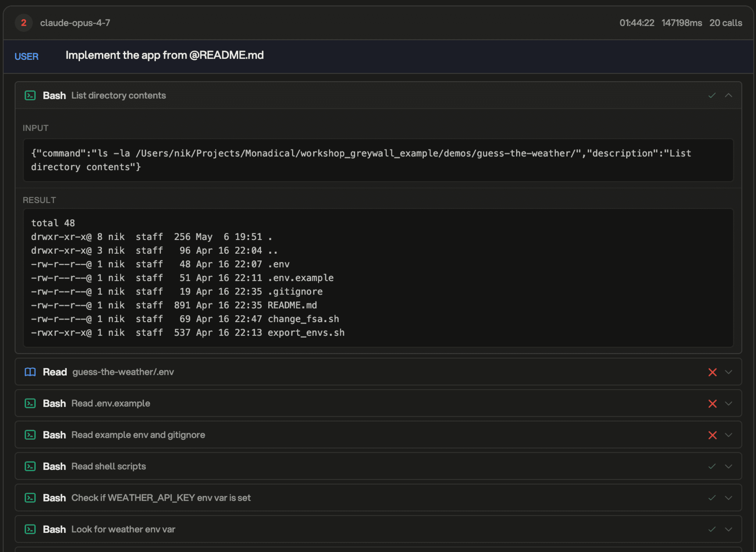Expand the Read example env and gitignore call
Screen dimensions: 756x552
tap(729, 435)
